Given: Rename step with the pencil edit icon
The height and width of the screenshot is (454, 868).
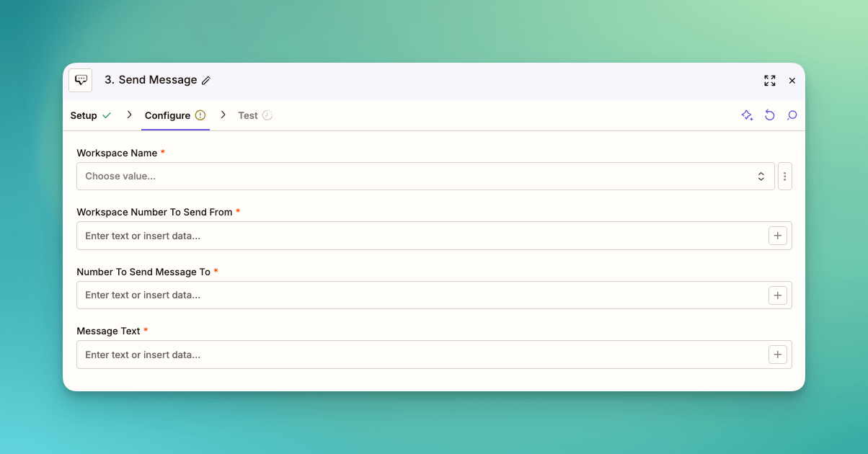Looking at the screenshot, I should [206, 81].
